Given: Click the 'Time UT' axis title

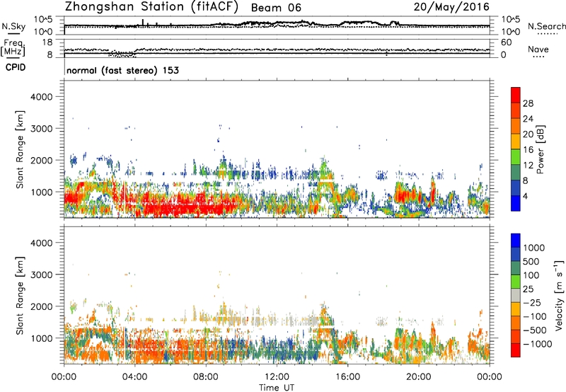Looking at the screenshot, I should coord(277,388).
